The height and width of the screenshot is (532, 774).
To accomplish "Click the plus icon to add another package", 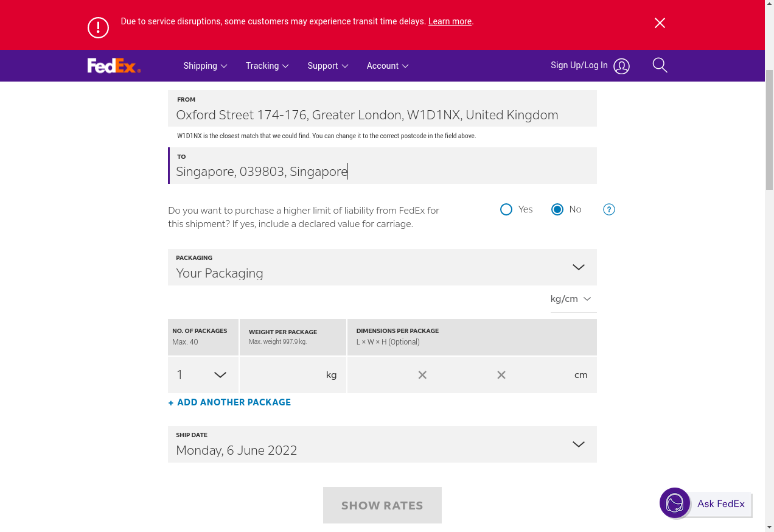I will click(x=171, y=403).
